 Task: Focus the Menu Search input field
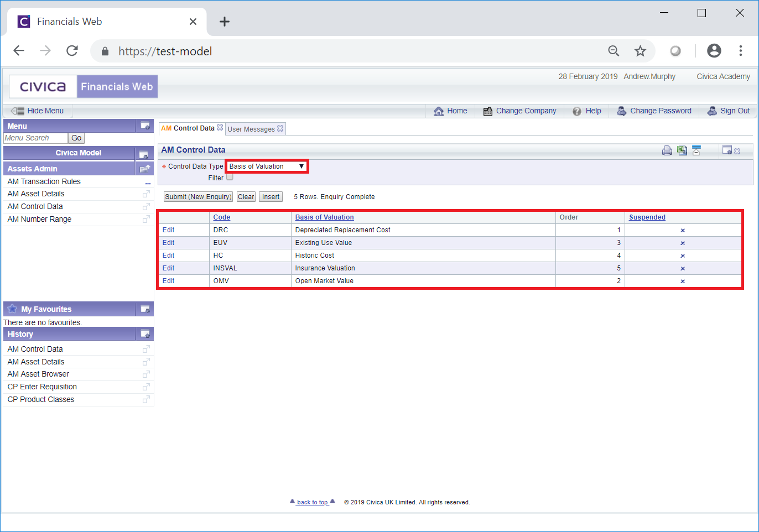35,138
